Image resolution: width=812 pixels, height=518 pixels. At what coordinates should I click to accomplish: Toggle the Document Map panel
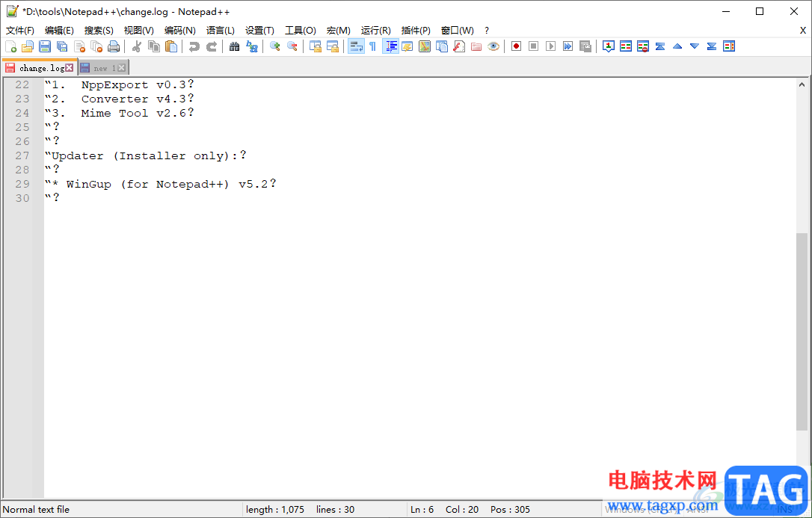point(425,46)
